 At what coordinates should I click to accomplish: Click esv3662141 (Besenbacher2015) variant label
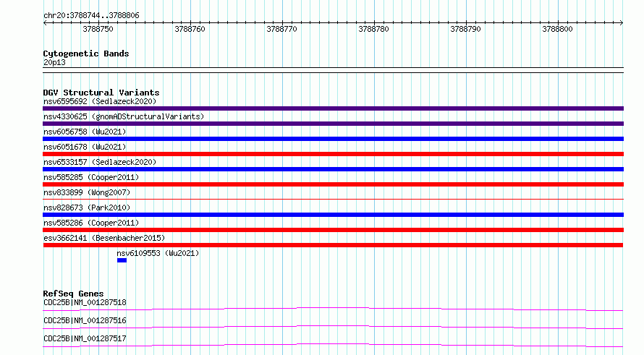104,238
